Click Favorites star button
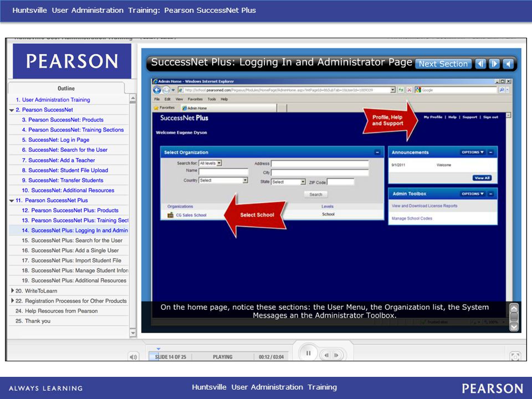532x399 pixels. point(164,108)
